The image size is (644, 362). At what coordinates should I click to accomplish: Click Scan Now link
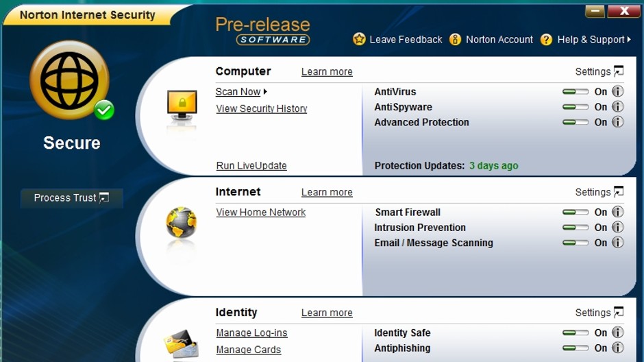coord(238,92)
